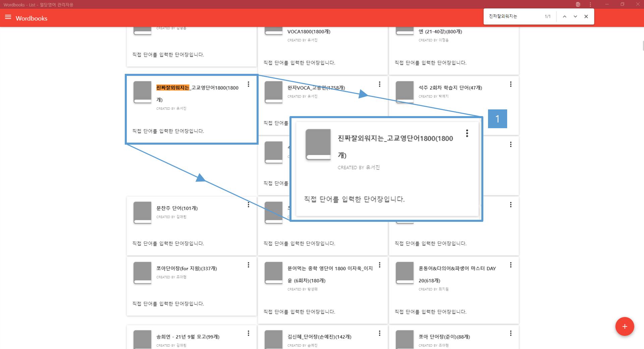Click description text on 쪼아단어장(for 지원) card
The width and height of the screenshot is (644, 349).
(x=168, y=304)
